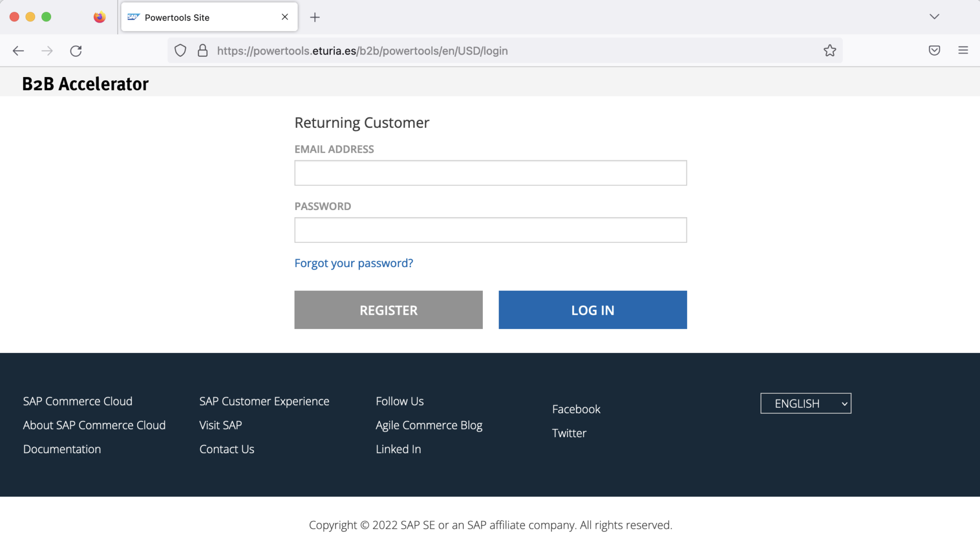Click the padlock site security icon

pyautogui.click(x=203, y=51)
